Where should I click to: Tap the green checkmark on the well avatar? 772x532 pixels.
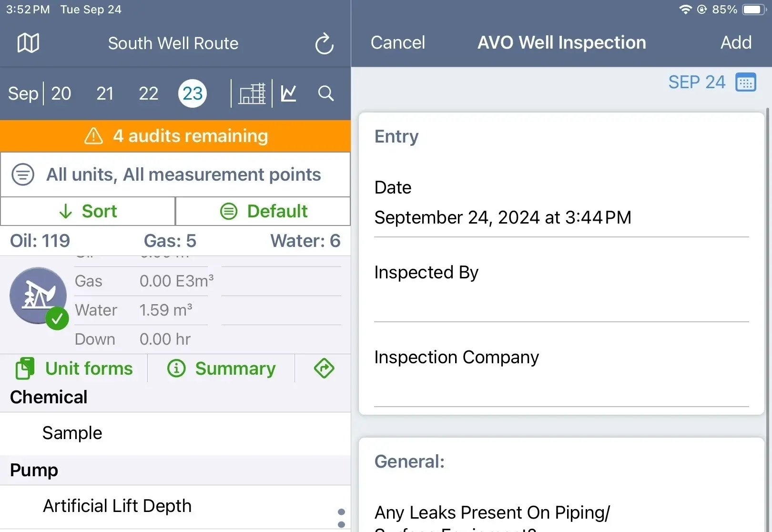pyautogui.click(x=58, y=318)
